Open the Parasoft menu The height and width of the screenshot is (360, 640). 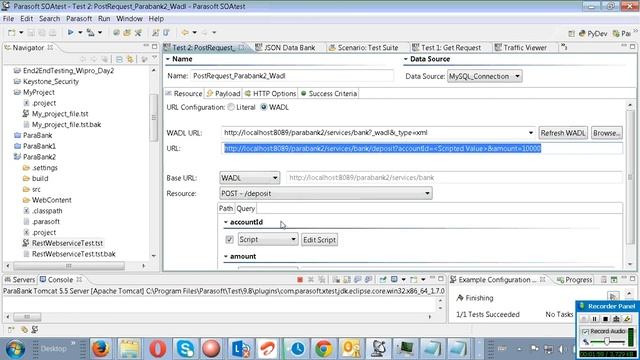pyautogui.click(x=79, y=19)
